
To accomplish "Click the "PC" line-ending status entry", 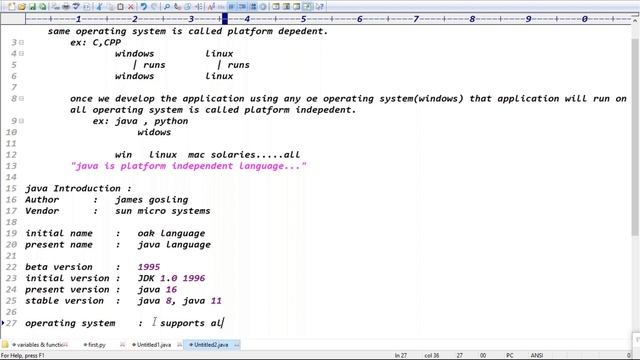I will (509, 356).
